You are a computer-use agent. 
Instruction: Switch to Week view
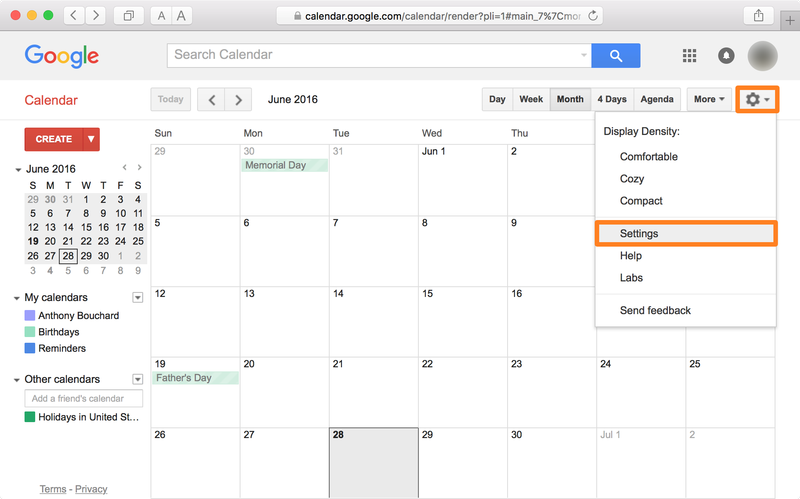tap(531, 99)
